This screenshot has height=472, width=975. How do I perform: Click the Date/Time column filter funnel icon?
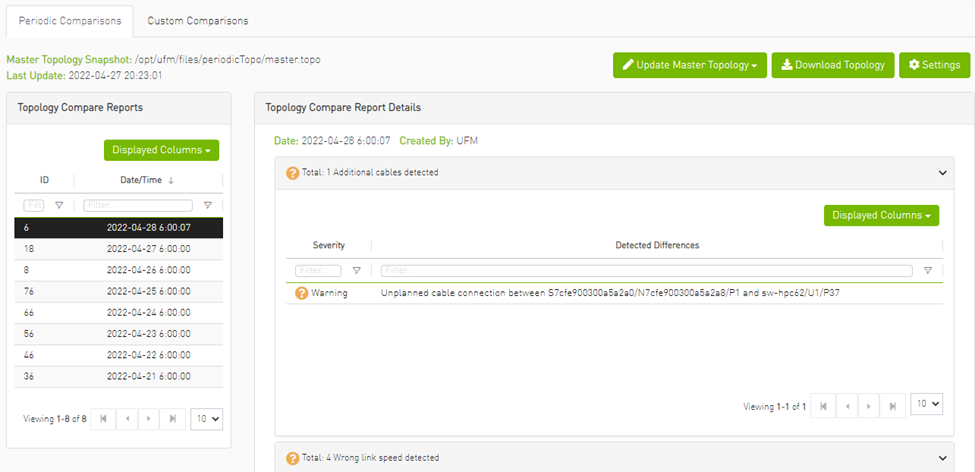pos(208,205)
